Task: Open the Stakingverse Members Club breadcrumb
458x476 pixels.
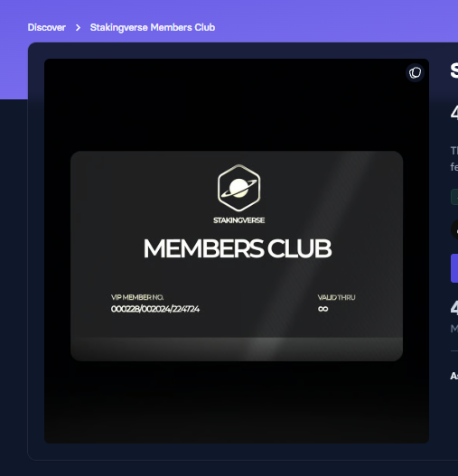Action: click(153, 28)
